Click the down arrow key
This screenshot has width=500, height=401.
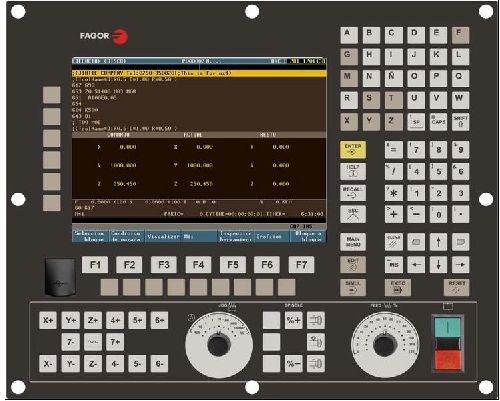(438, 264)
